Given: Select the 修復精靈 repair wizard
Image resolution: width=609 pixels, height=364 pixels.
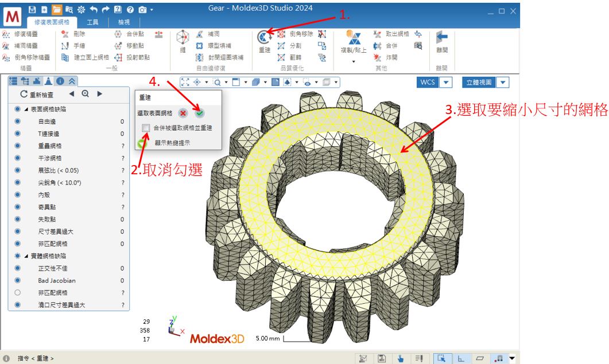Looking at the screenshot, I should tap(20, 34).
